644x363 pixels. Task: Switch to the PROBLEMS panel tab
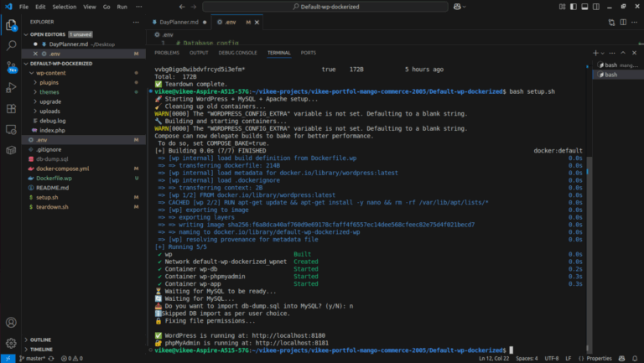[167, 53]
